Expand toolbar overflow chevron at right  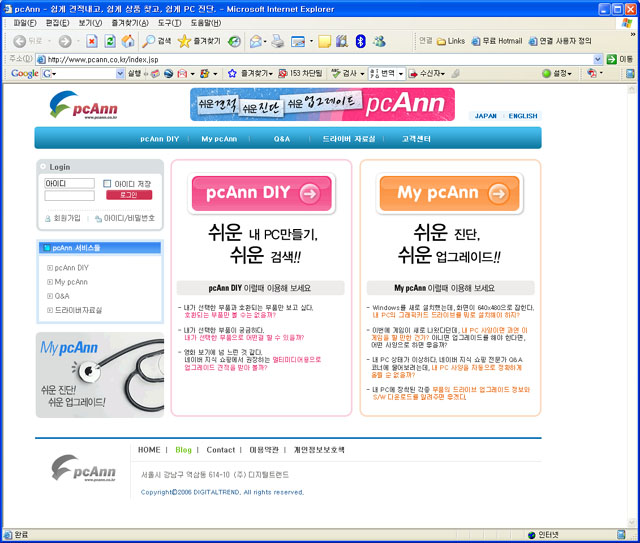[x=633, y=35]
